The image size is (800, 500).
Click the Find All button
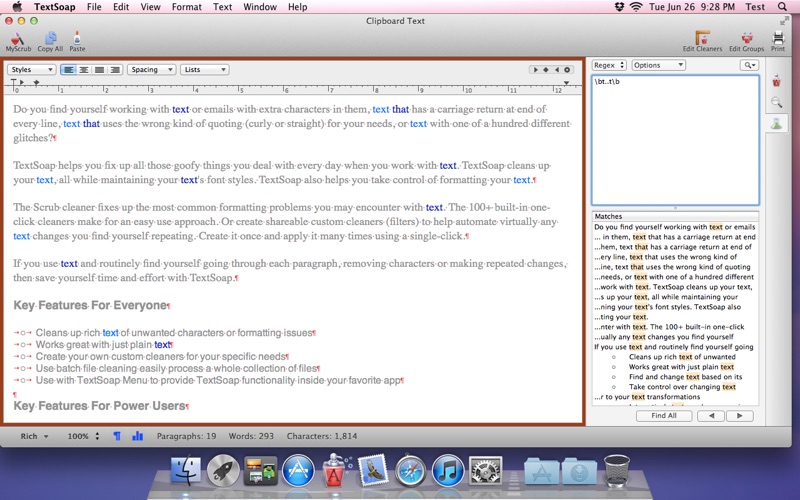664,416
